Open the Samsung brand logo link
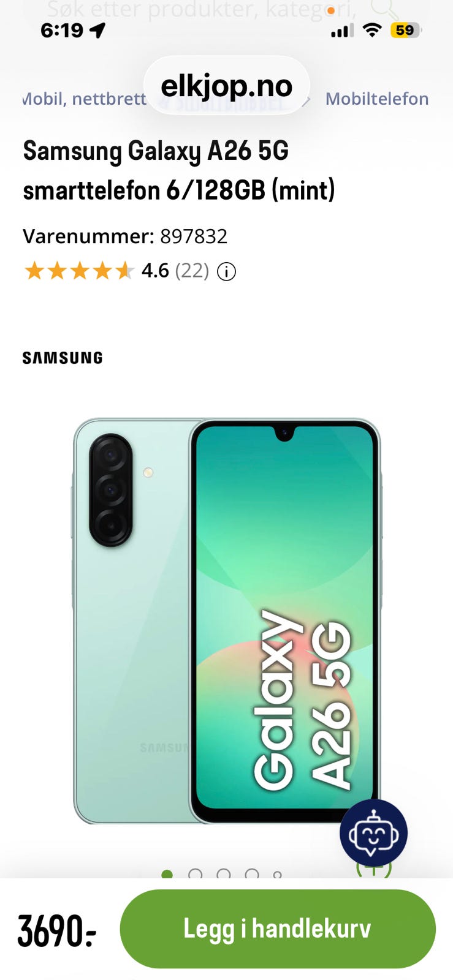Viewport: 453px width, 980px height. coord(63,358)
